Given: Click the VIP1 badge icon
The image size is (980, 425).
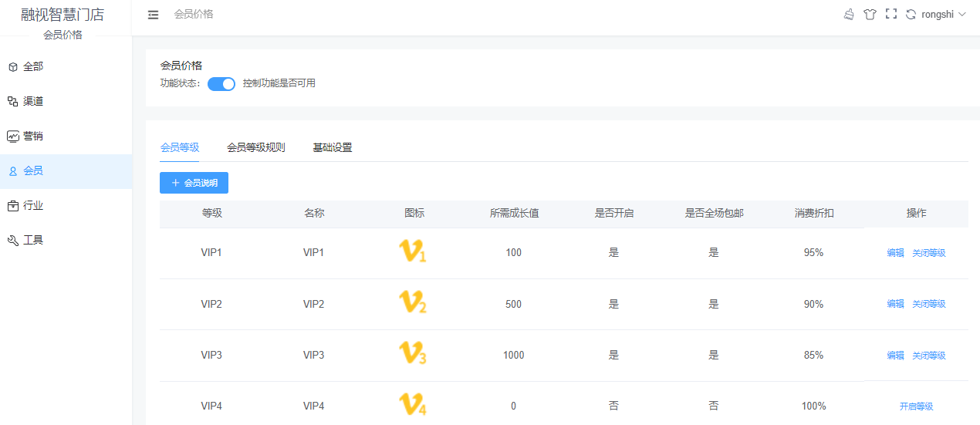Looking at the screenshot, I should pos(413,251).
